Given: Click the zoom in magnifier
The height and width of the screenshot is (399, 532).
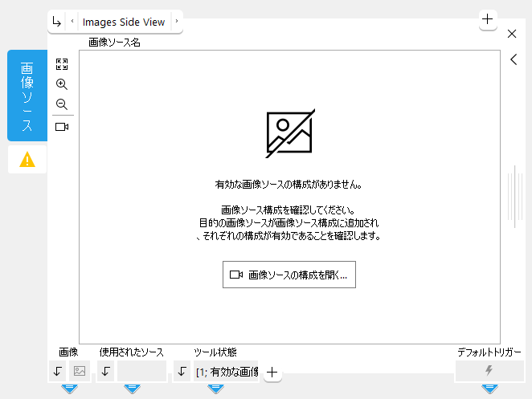Looking at the screenshot, I should (x=62, y=84).
